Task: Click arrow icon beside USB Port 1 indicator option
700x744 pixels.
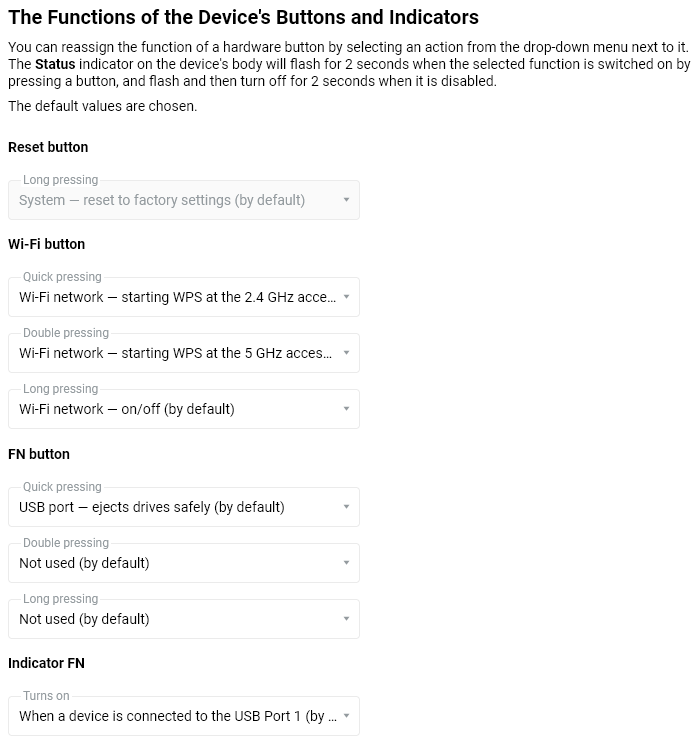Action: 346,716
